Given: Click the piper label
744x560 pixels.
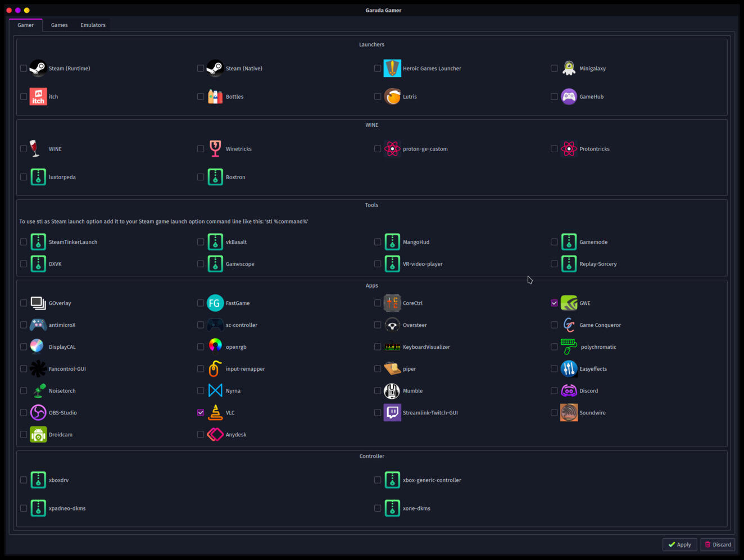Looking at the screenshot, I should pos(409,369).
